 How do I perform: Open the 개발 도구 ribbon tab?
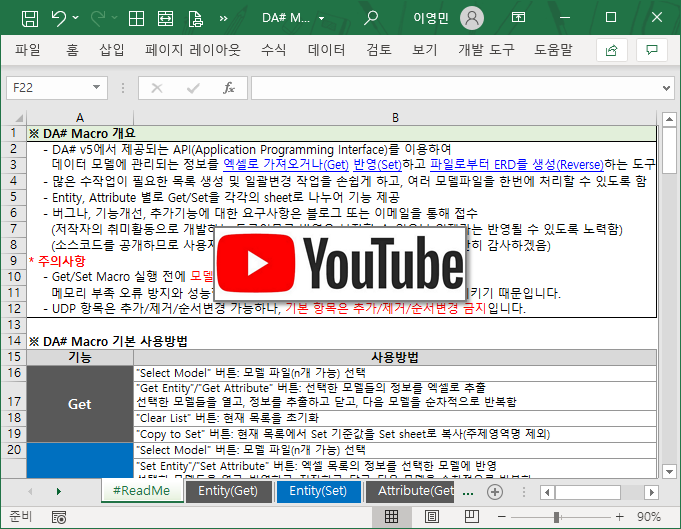(486, 50)
